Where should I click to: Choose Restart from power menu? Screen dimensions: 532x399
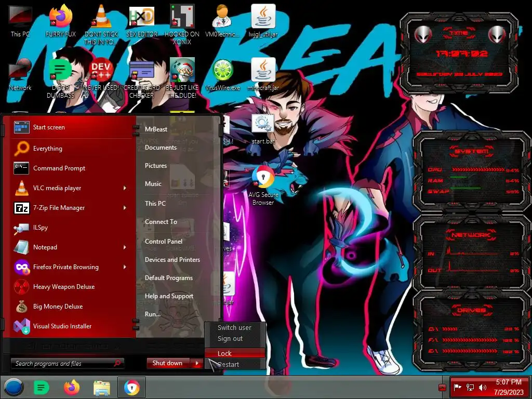[x=234, y=364]
